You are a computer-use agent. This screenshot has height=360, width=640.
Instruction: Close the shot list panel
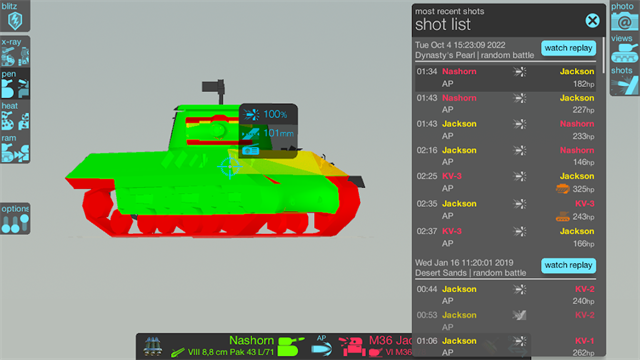(x=592, y=20)
